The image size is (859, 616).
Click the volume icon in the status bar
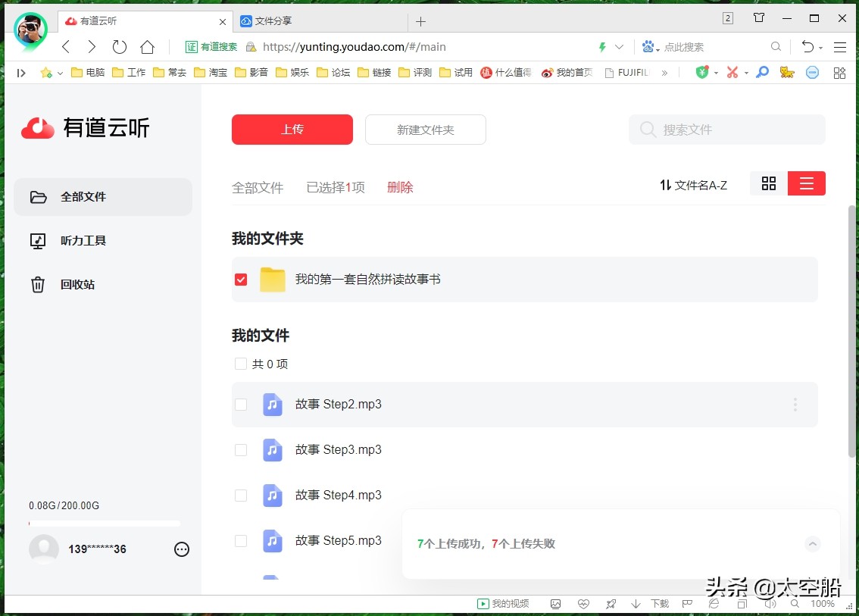point(770,604)
